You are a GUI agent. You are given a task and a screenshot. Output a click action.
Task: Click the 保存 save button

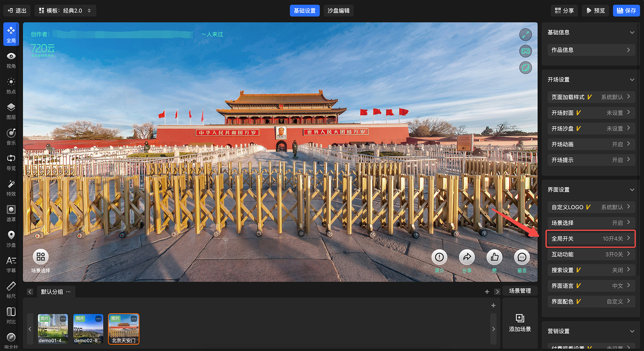pyautogui.click(x=626, y=11)
